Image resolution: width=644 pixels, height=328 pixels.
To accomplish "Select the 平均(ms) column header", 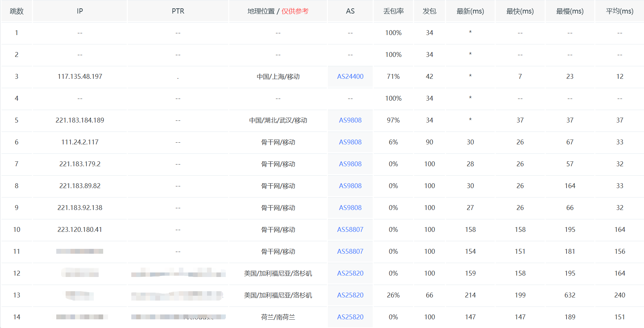I will tap(620, 11).
